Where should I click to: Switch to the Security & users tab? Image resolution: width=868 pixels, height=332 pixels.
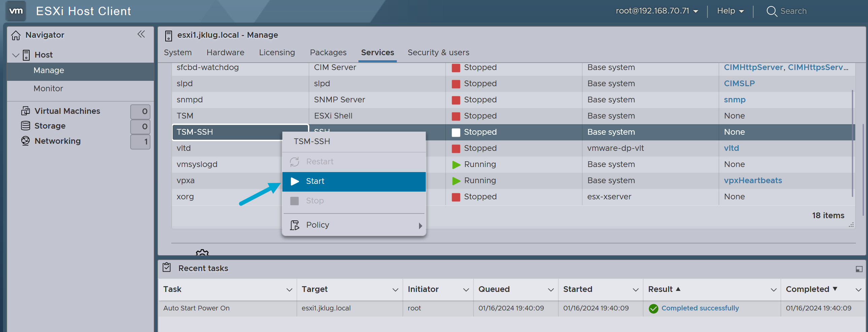(439, 52)
